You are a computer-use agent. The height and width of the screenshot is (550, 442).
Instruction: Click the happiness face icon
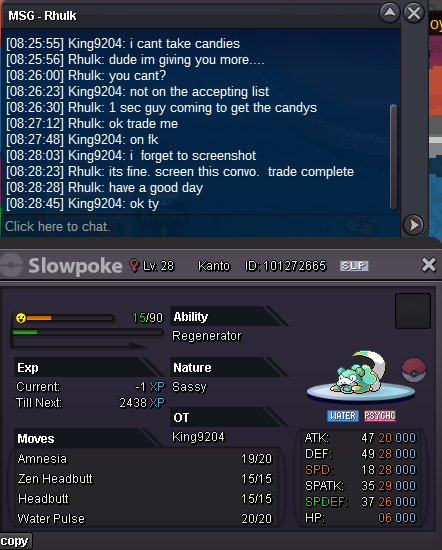pyautogui.click(x=21, y=318)
